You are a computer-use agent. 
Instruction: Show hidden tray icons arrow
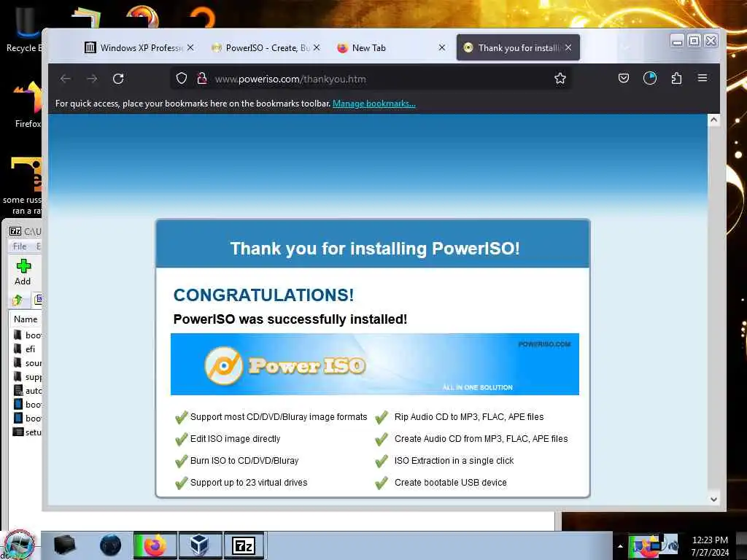coord(620,546)
